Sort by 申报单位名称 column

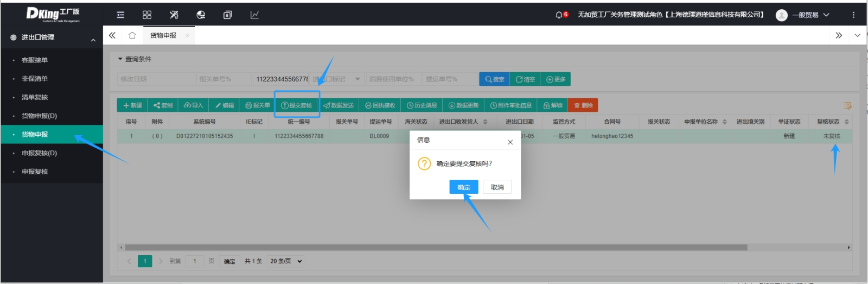[x=724, y=122]
